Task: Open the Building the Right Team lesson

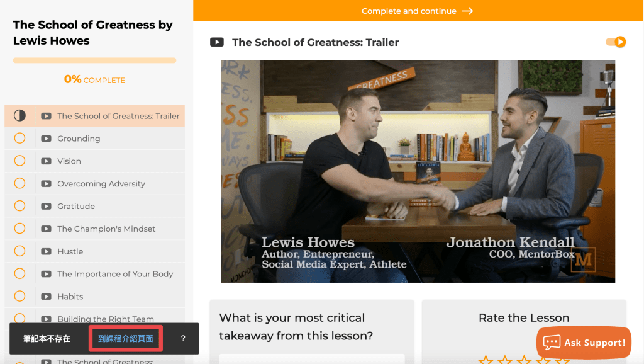Action: [x=106, y=319]
